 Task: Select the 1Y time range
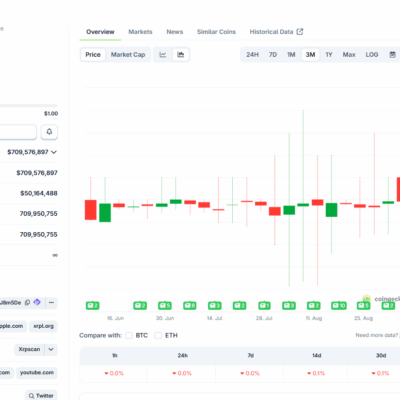pyautogui.click(x=329, y=55)
